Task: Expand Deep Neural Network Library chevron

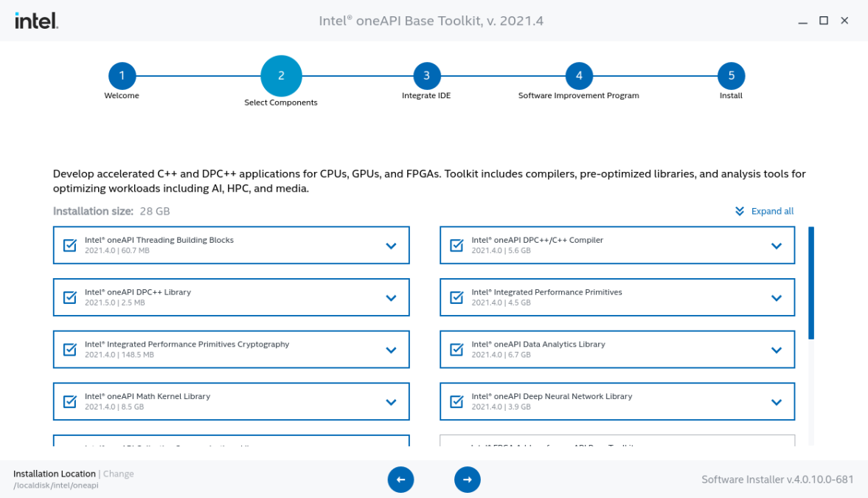Action: [x=777, y=402]
